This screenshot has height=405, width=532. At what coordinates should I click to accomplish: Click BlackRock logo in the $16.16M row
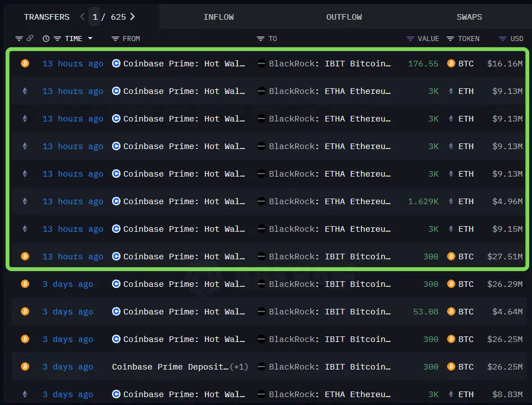[261, 64]
